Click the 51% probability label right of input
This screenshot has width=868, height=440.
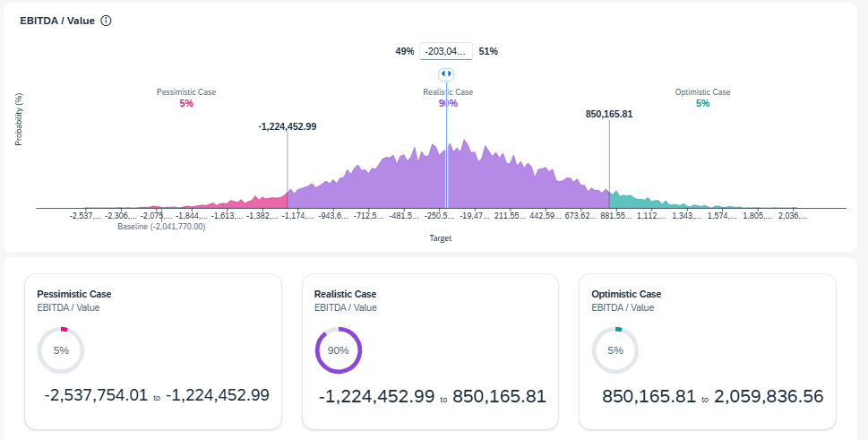click(488, 51)
